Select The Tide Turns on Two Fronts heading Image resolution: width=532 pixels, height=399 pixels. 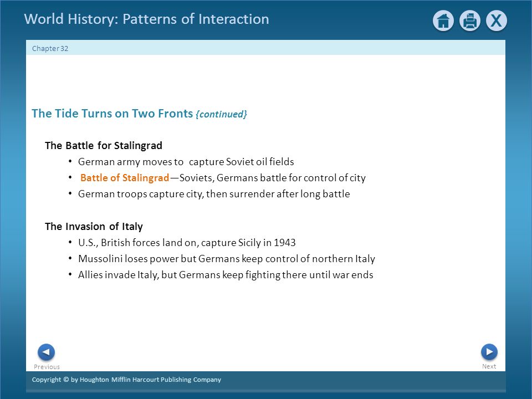(x=112, y=113)
